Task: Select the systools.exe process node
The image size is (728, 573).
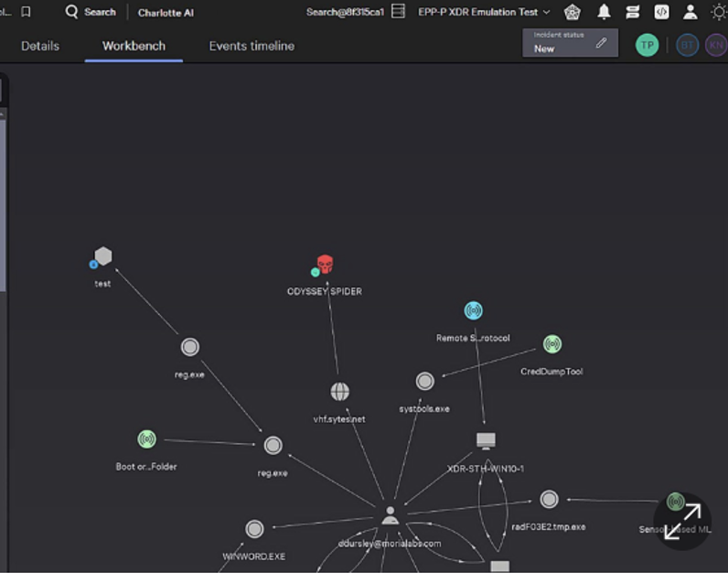Action: click(x=425, y=381)
